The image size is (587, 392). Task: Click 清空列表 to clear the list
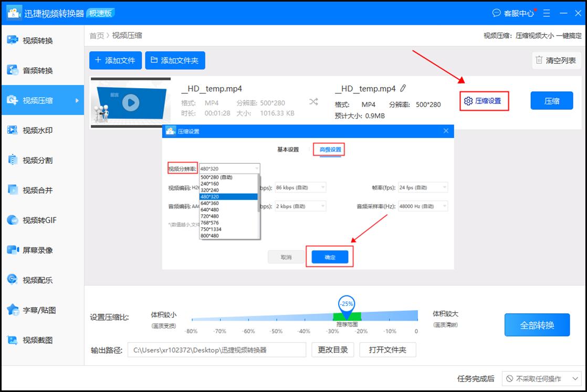coord(556,60)
